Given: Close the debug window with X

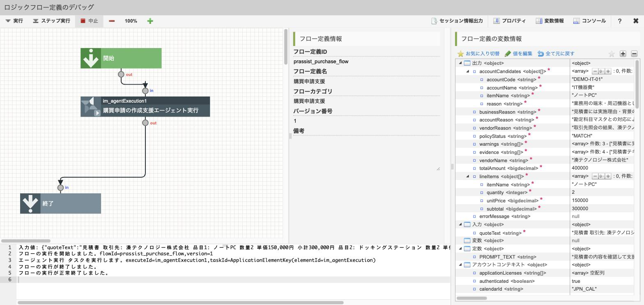Looking at the screenshot, I should [636, 21].
